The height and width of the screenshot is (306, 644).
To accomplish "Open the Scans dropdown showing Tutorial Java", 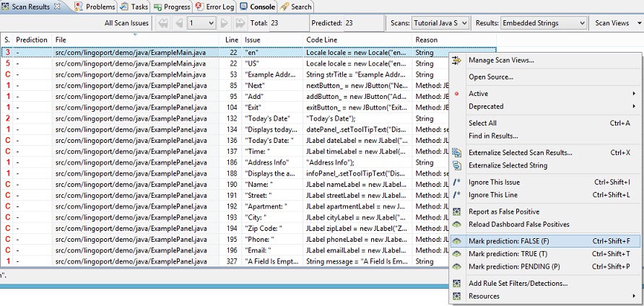I will pyautogui.click(x=440, y=23).
